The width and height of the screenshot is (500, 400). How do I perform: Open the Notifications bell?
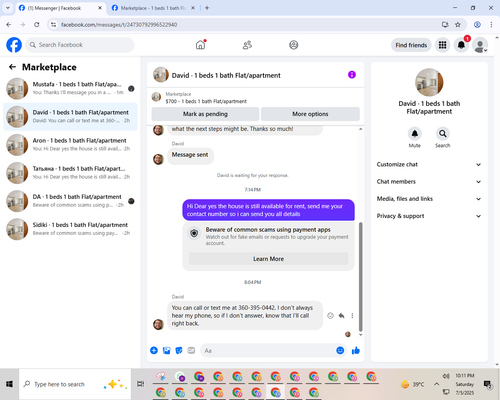[x=461, y=45]
